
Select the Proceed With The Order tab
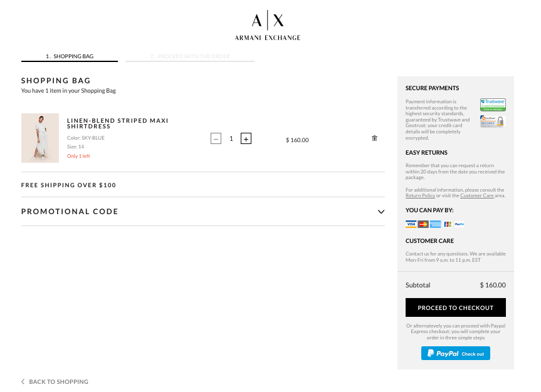click(x=190, y=56)
